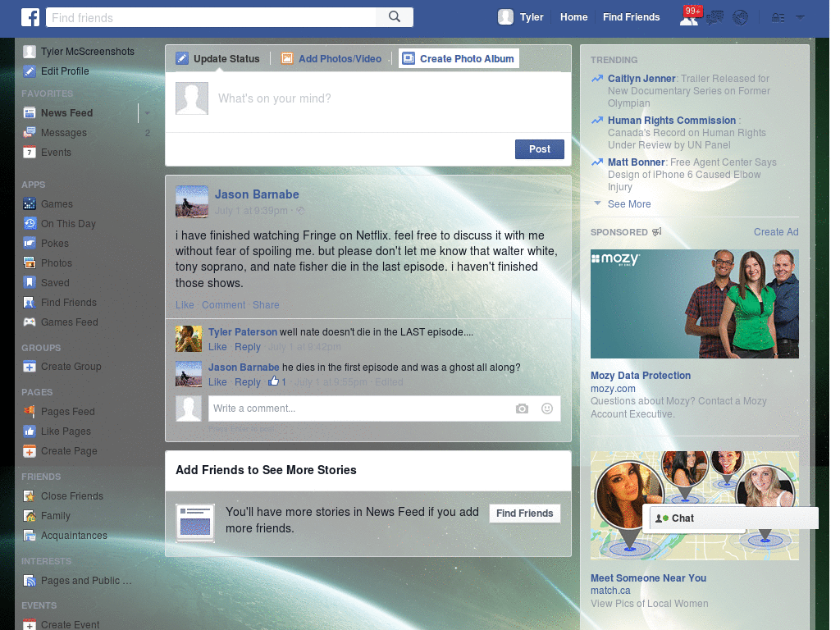Open the globe notifications icon
The height and width of the screenshot is (630, 840).
pyautogui.click(x=741, y=18)
